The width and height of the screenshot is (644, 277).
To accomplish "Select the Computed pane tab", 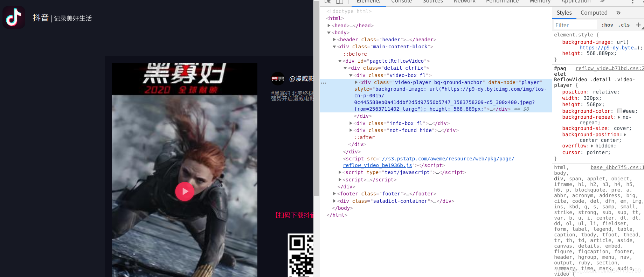I will point(594,13).
